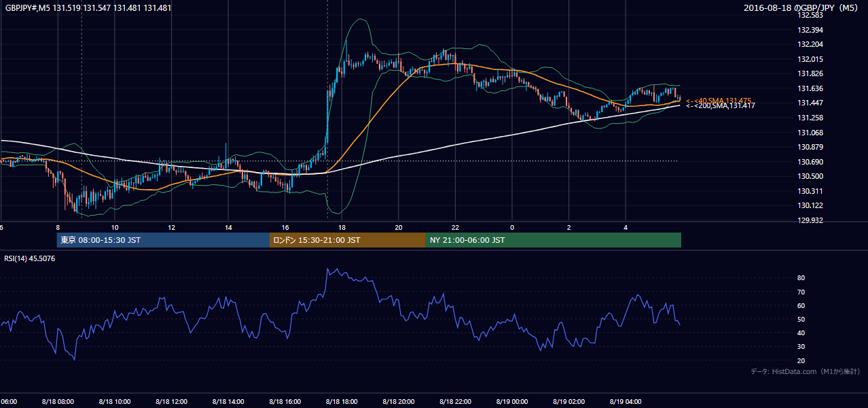Select the London 15:30-21:00 JST session bar
Viewport: 868px width, 408px height.
[348, 240]
